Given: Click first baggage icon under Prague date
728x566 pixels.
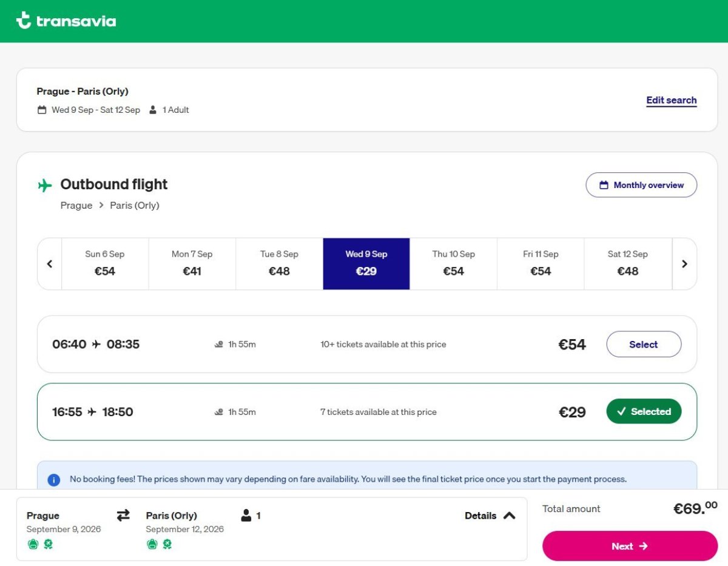Looking at the screenshot, I should pyautogui.click(x=33, y=544).
